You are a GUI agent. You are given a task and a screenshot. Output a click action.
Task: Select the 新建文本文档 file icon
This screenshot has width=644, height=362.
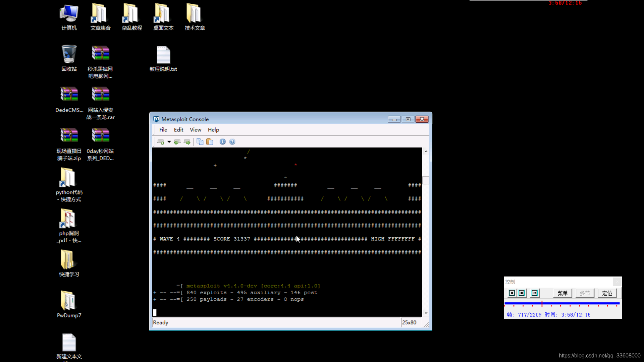click(x=69, y=347)
